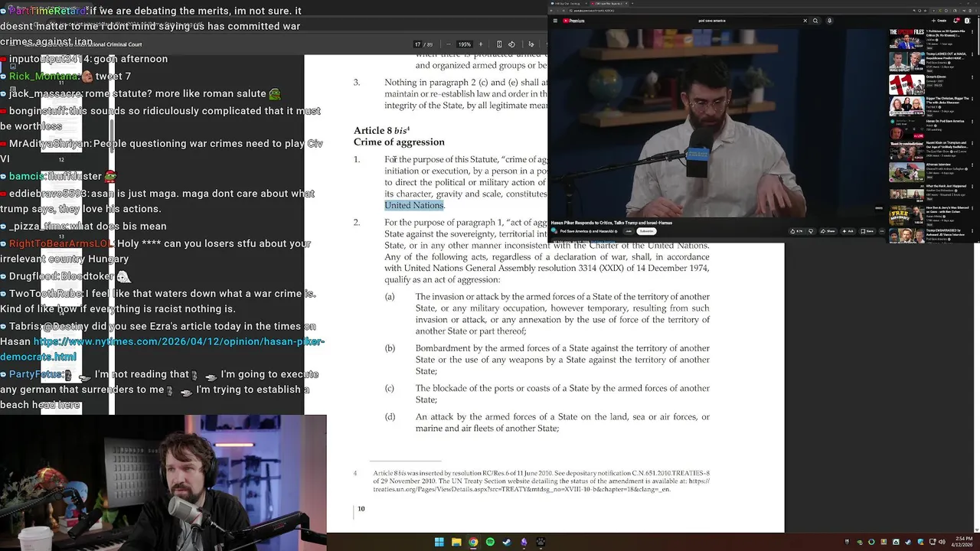Click the YouTube search magnifier button
This screenshot has height=551, width=980.
click(815, 21)
